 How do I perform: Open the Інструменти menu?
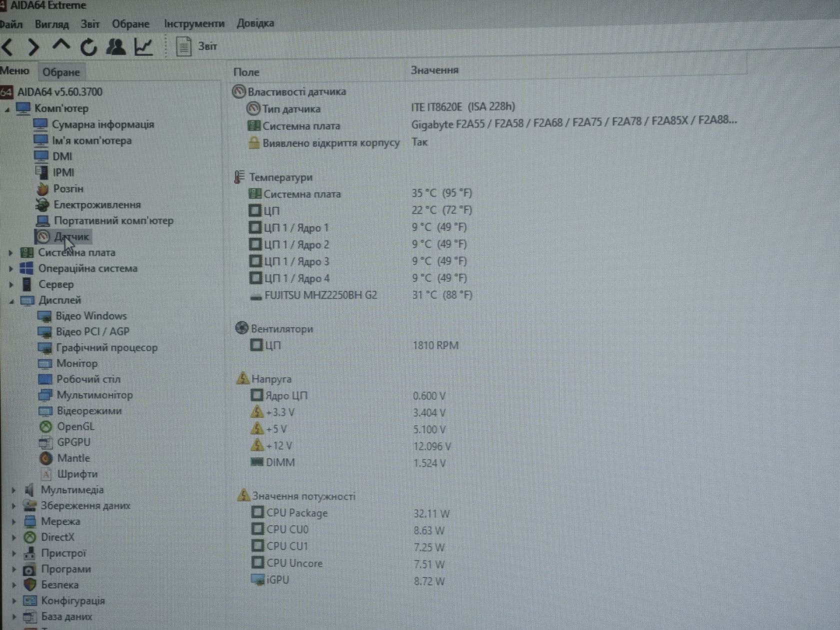click(194, 23)
